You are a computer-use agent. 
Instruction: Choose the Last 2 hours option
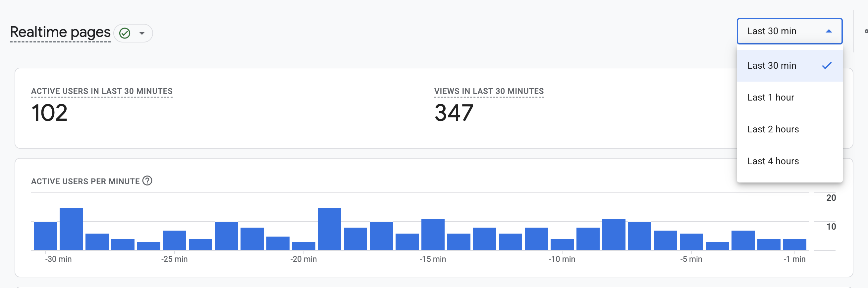789,129
